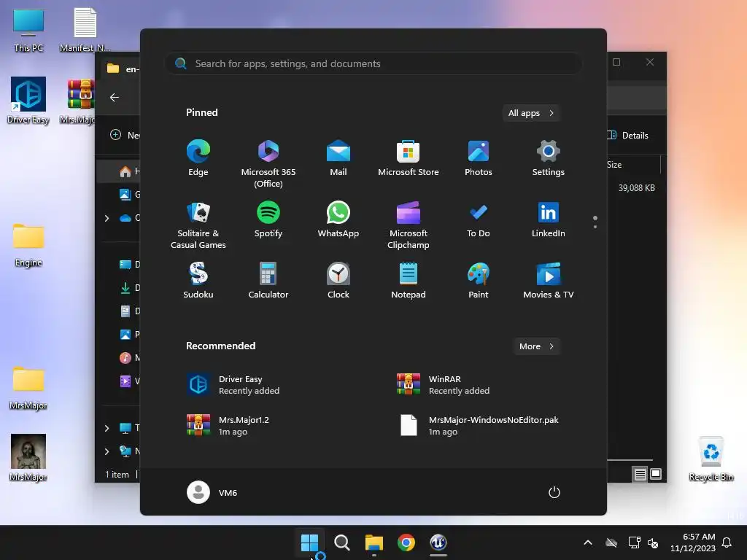The width and height of the screenshot is (747, 560).
Task: Select Downloads in File Explorer sidebar
Action: click(128, 287)
